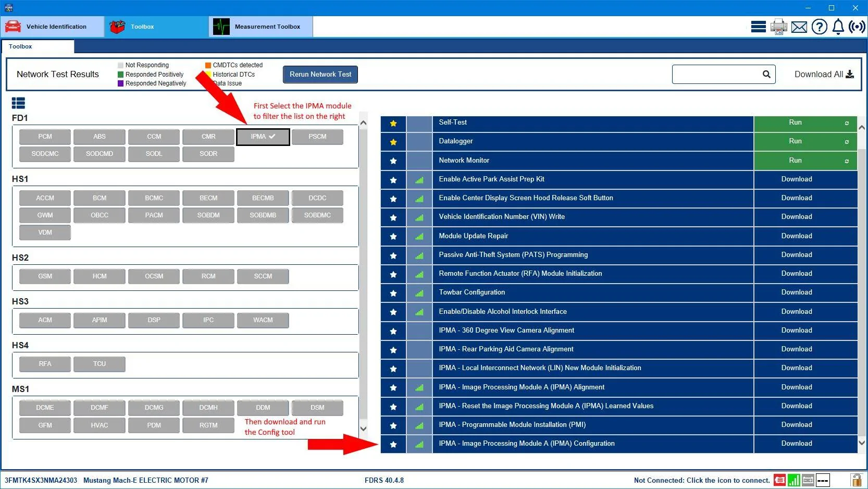Viewport: 868px width, 489px height.
Task: Star the IPMA 360 Degree View Camera Alignment row
Action: click(393, 331)
